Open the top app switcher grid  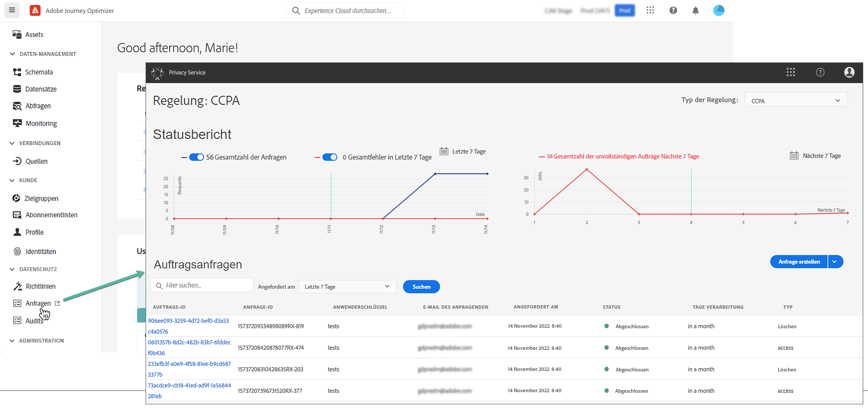coord(650,11)
